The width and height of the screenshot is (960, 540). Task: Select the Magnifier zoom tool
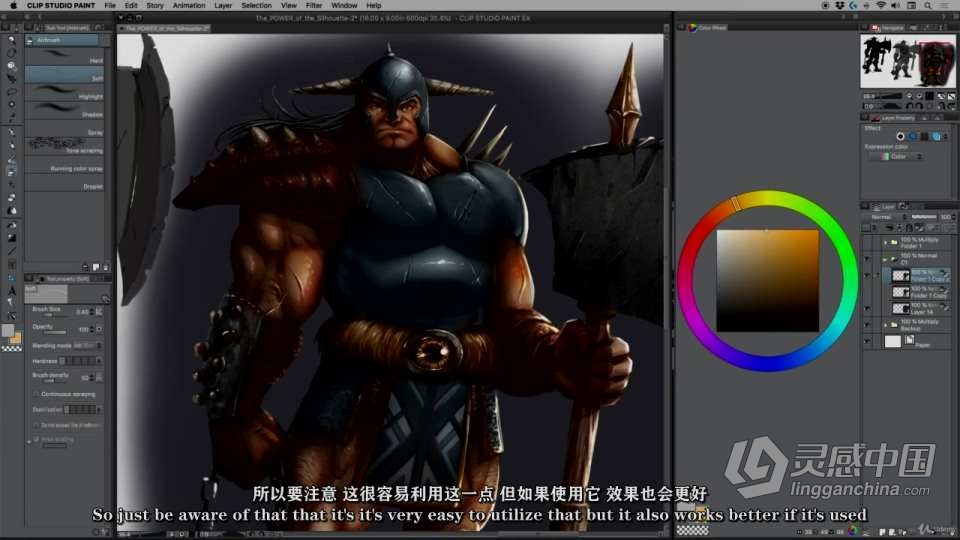pos(11,40)
